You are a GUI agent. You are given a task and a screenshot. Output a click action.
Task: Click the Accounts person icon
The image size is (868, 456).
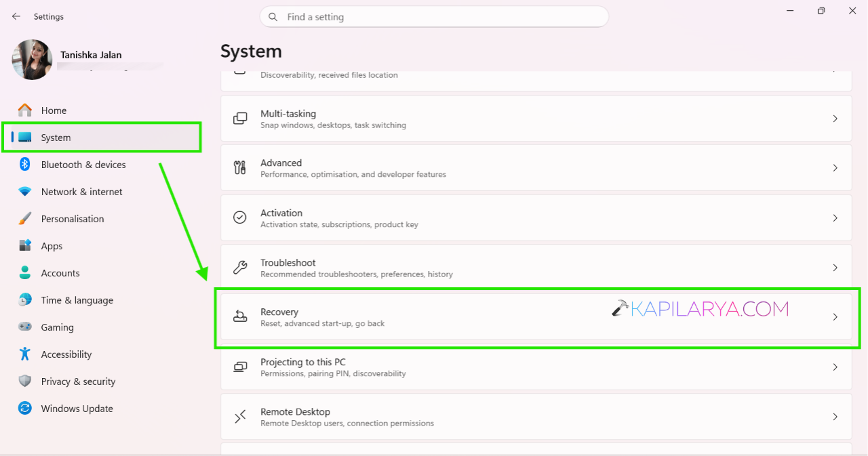25,272
